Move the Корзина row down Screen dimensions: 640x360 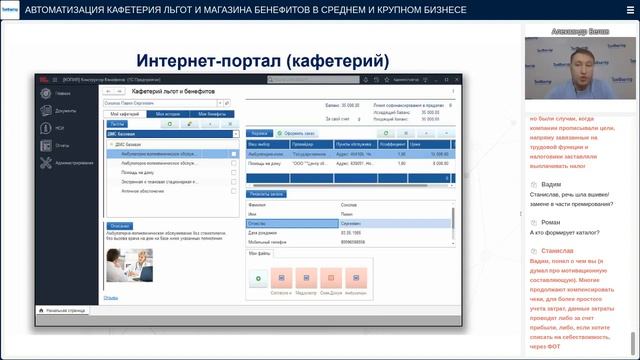(x=447, y=133)
